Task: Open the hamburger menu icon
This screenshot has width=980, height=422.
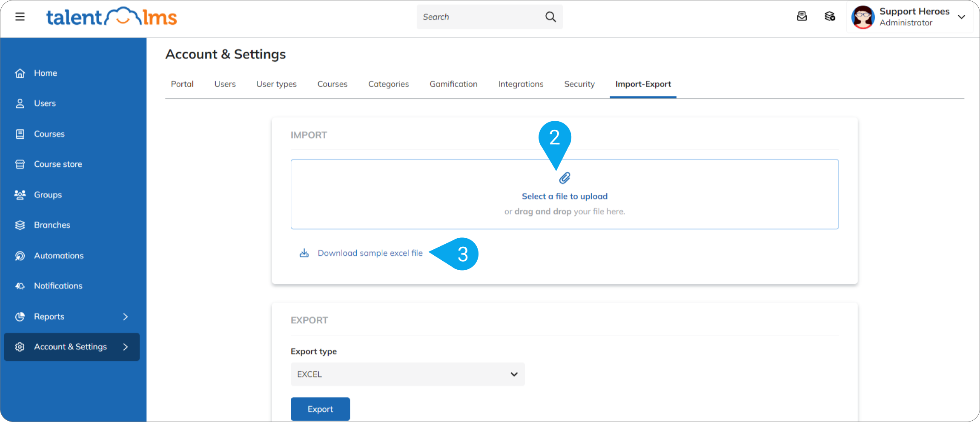Action: [x=20, y=17]
